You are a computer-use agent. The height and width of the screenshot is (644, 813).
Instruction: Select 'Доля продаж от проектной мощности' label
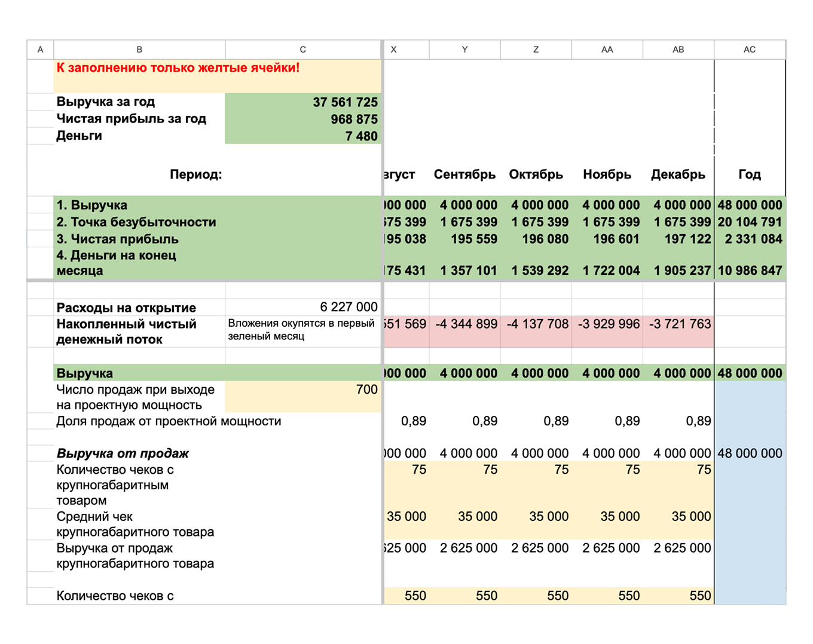tap(169, 421)
